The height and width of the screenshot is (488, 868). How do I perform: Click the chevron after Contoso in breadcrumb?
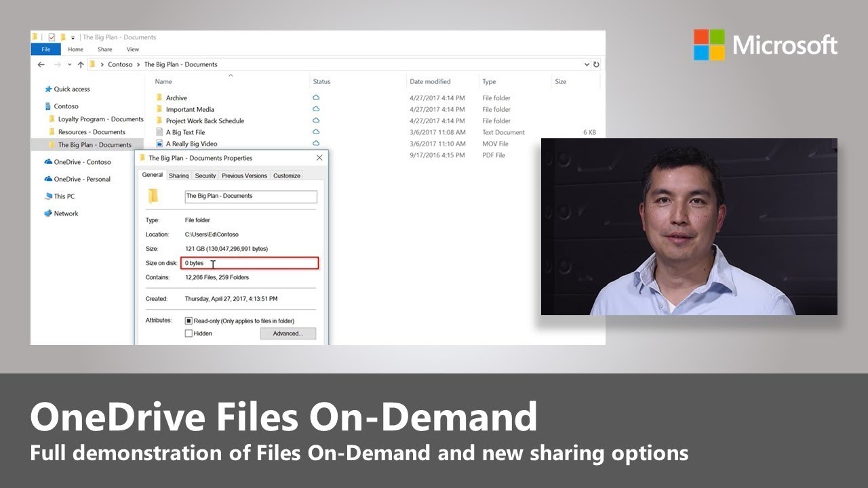coord(138,65)
